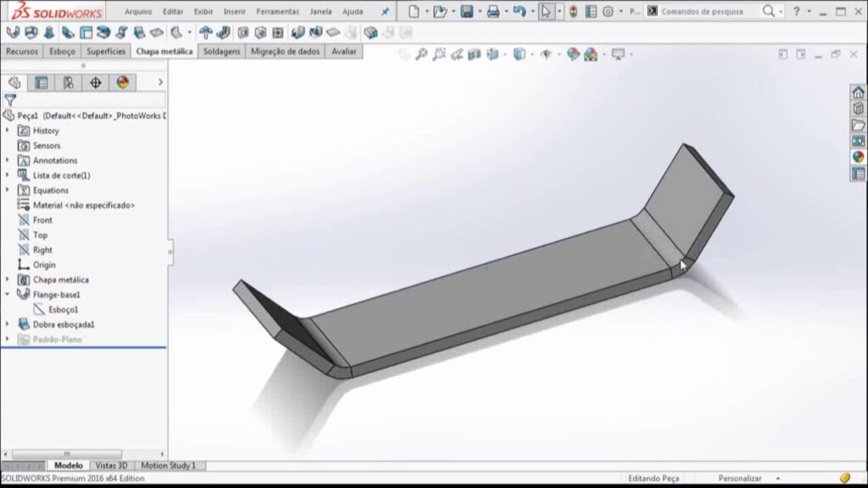Screen dimensions: 868x488
Task: Click the Print icon
Action: pos(492,12)
